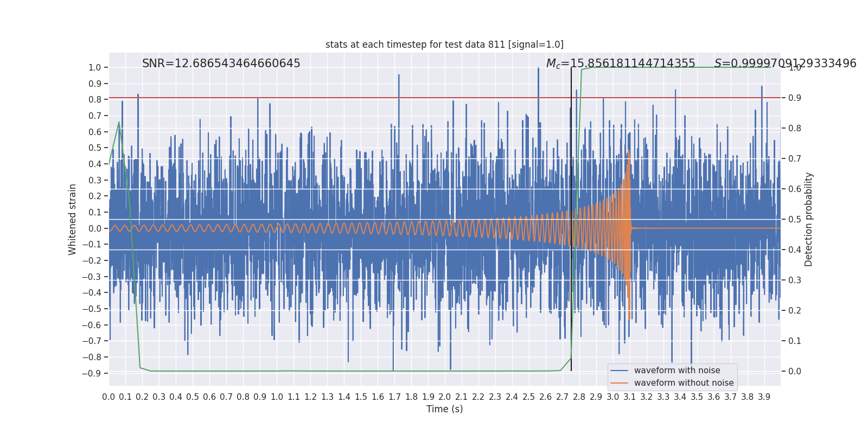Click the right axis tick label 0.0

tap(795, 372)
